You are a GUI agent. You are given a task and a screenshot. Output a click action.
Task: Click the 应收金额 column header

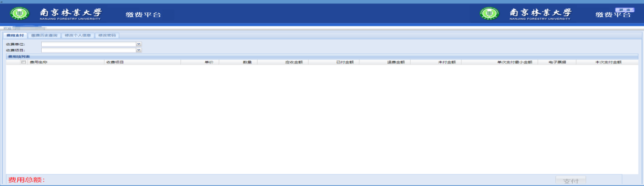[283, 62]
